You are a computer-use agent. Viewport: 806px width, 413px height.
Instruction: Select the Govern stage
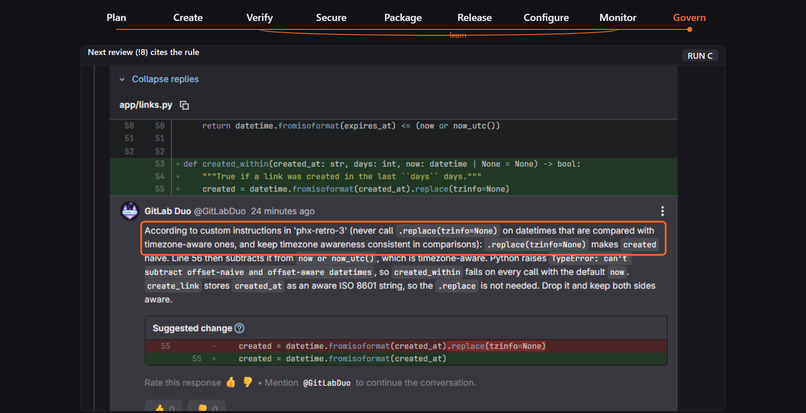tap(689, 17)
